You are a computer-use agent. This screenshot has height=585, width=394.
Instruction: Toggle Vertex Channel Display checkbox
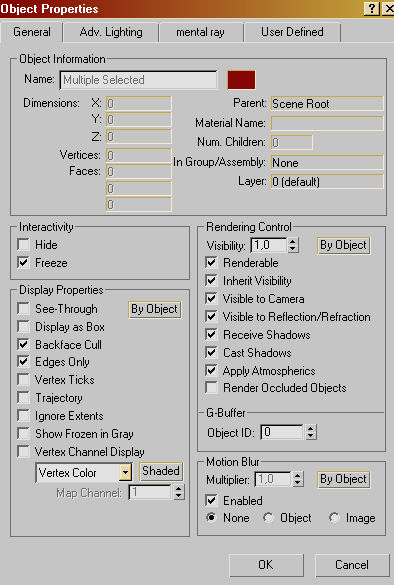pos(24,452)
